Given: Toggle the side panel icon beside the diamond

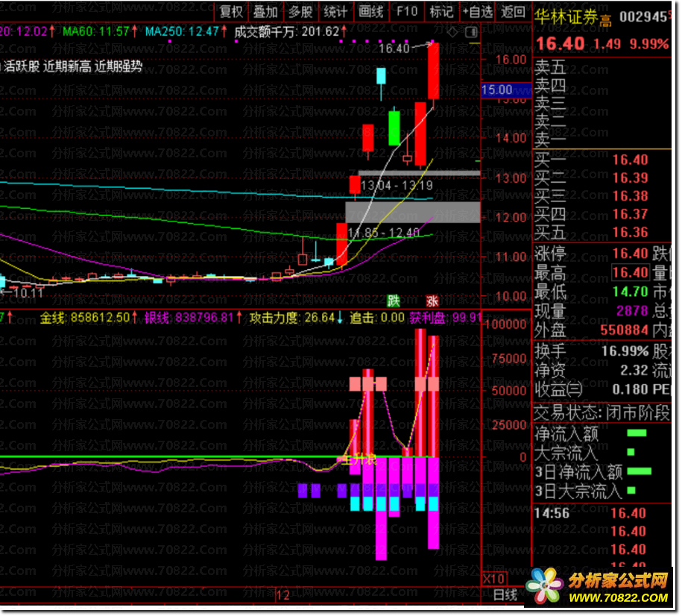Looking at the screenshot, I should click(x=472, y=32).
